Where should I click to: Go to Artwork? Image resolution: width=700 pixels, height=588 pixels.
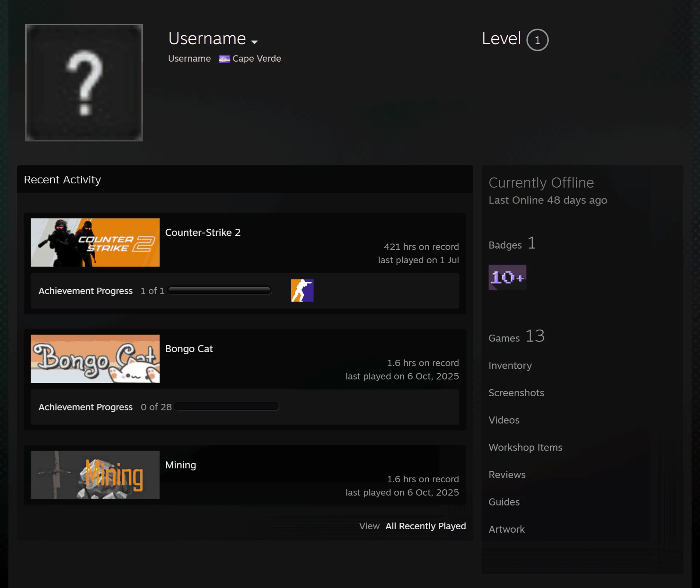[x=506, y=529]
